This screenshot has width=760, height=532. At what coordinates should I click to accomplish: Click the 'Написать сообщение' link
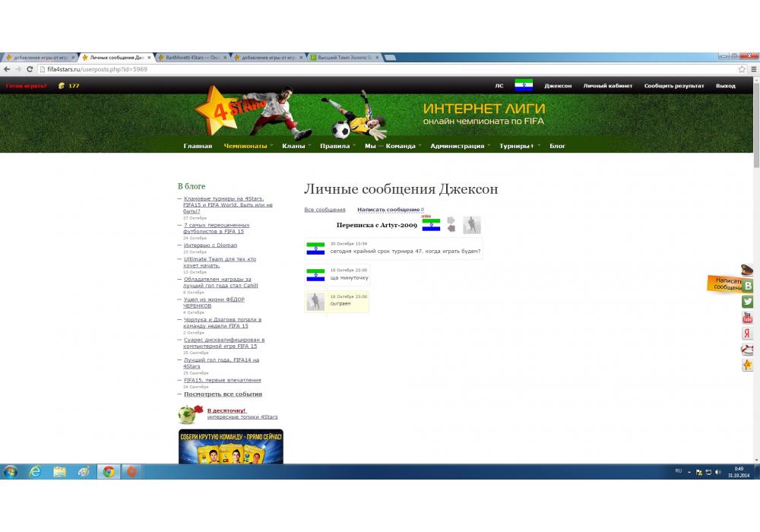point(388,210)
